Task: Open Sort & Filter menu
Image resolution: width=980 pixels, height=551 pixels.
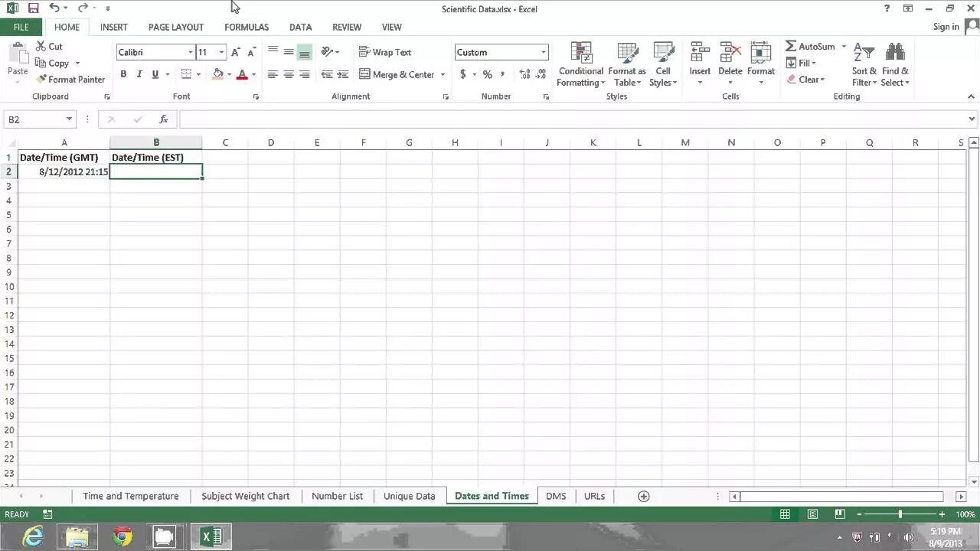Action: coord(864,64)
